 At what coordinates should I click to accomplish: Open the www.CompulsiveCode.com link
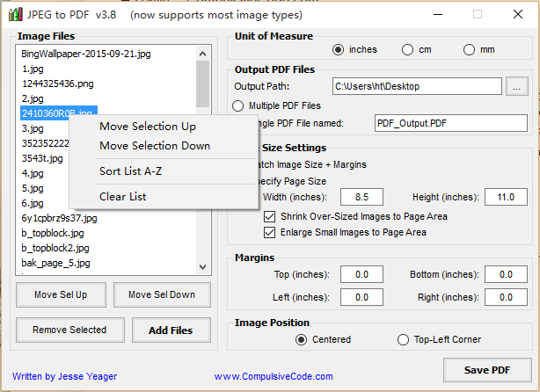tap(274, 377)
